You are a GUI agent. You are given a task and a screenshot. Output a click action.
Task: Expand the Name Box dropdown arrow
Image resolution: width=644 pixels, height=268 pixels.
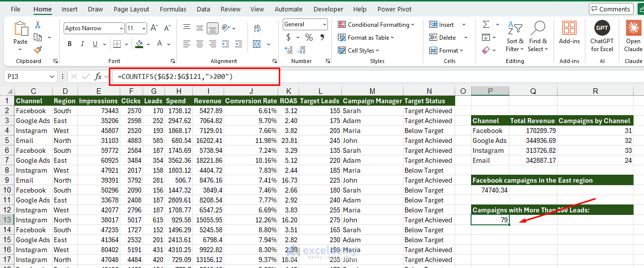tap(53, 76)
